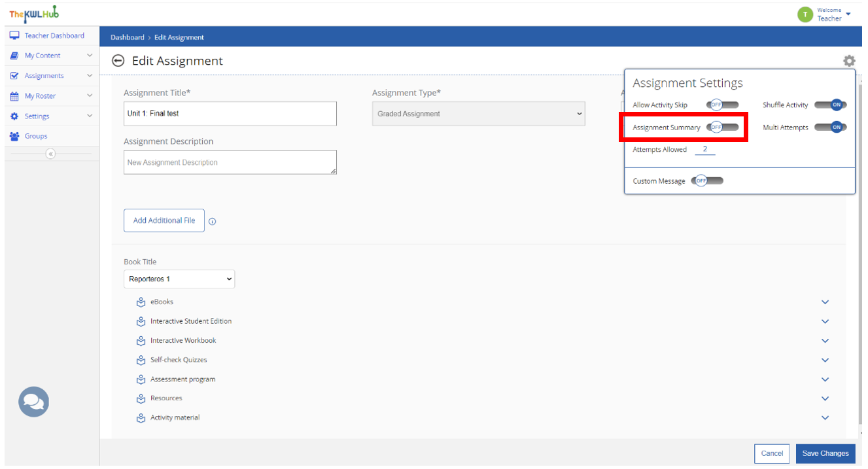Click The KWL Hub logo

coord(33,14)
